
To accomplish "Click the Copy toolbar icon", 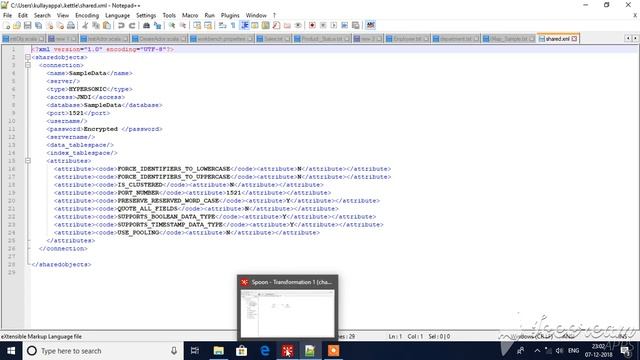I will [96, 25].
